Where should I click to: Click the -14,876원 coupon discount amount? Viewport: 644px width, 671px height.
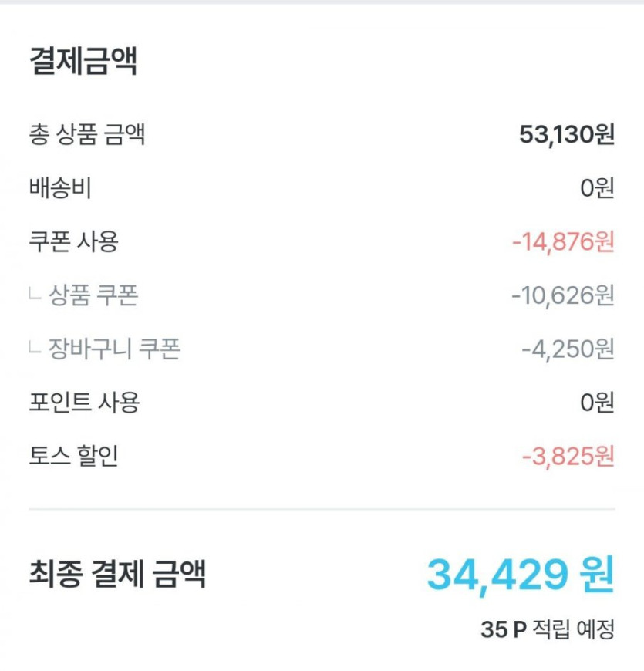(563, 242)
